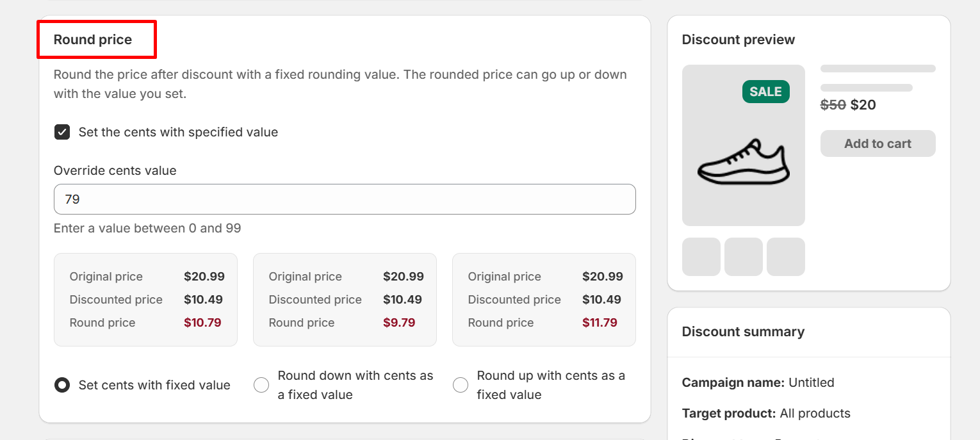
Task: Focus the Override cents value field
Action: [345, 199]
